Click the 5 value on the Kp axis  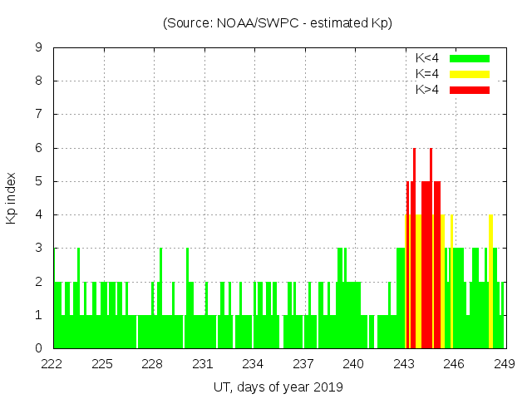click(38, 181)
